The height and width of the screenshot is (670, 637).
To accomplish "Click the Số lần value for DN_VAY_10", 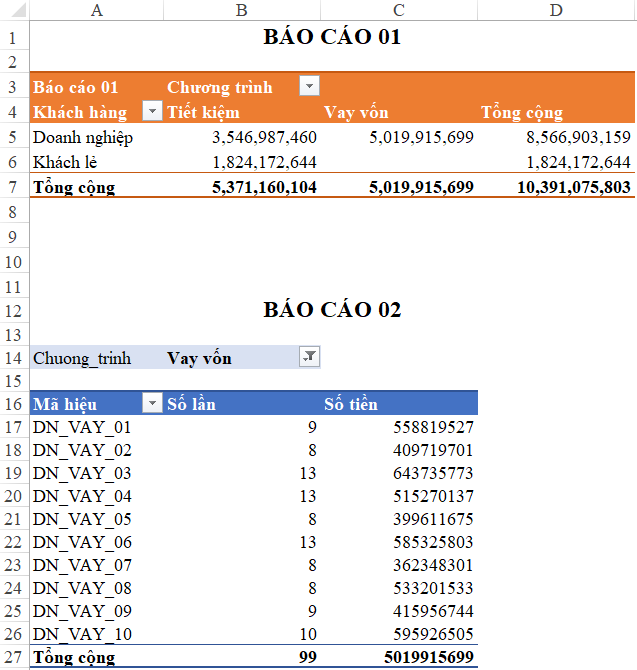I will [x=308, y=634].
